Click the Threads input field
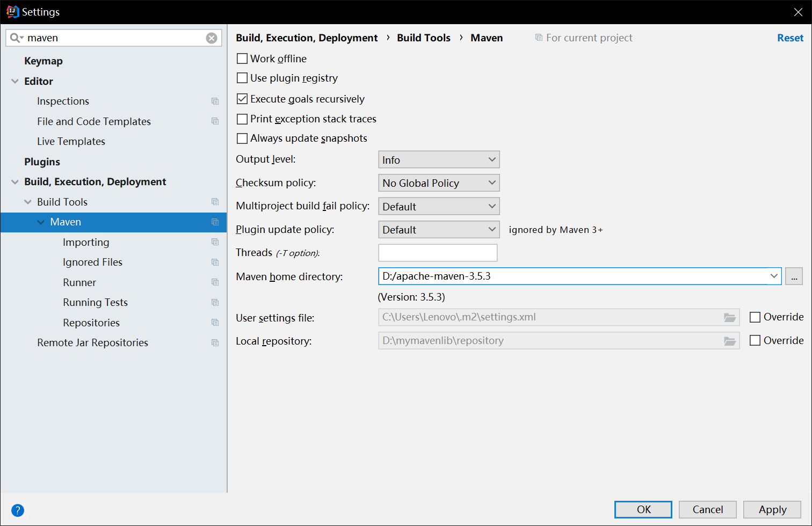The width and height of the screenshot is (812, 526). [438, 253]
